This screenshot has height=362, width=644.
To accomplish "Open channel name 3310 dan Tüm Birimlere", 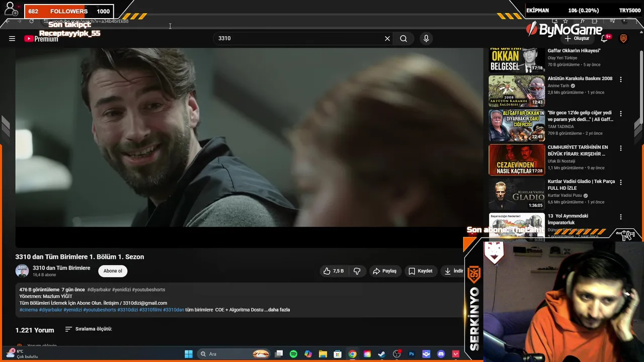I will [61, 268].
